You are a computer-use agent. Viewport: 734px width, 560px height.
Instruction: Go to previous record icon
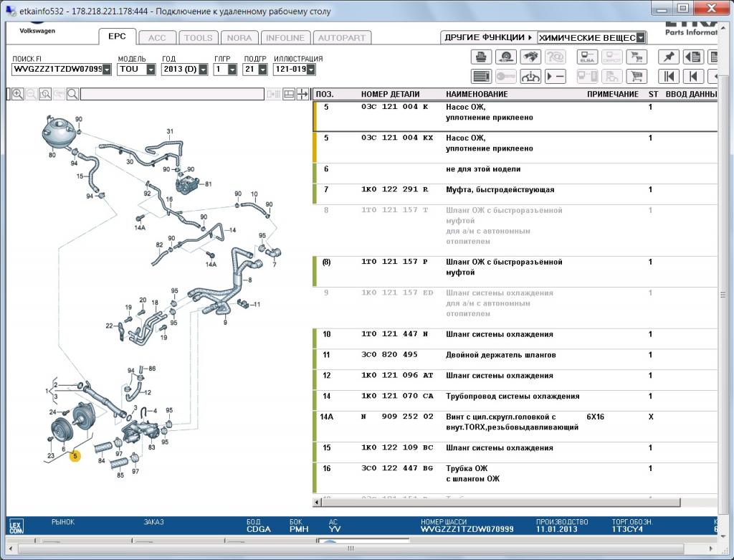[693, 76]
